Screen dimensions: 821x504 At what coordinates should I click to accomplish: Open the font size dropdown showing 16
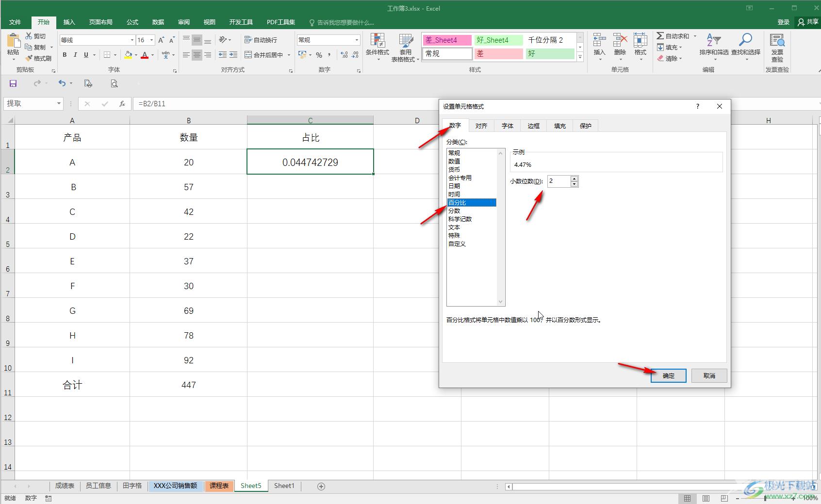[151, 40]
